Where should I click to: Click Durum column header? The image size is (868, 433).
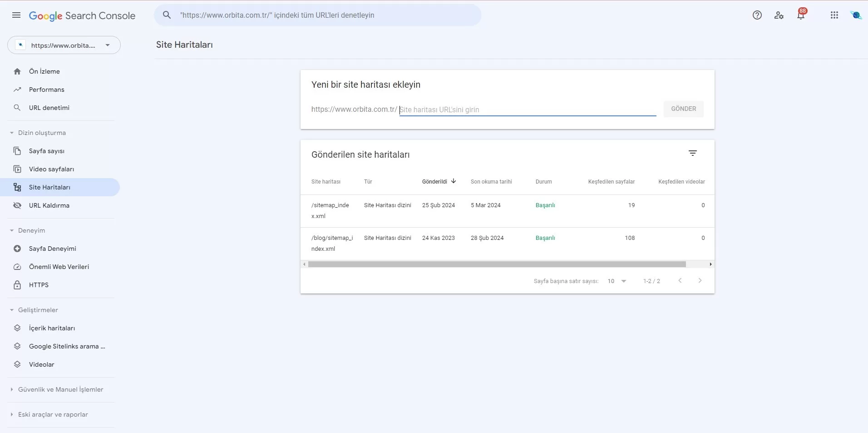pos(543,182)
